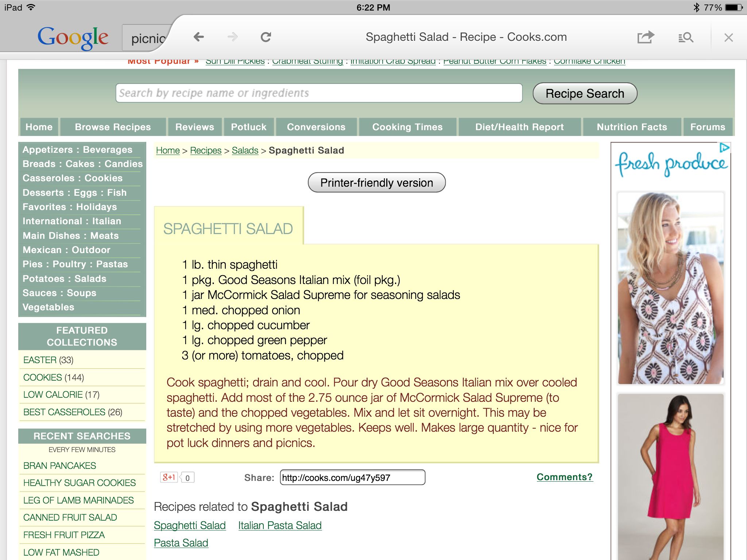Select the Reviews tab
This screenshot has width=747, height=560.
[194, 127]
